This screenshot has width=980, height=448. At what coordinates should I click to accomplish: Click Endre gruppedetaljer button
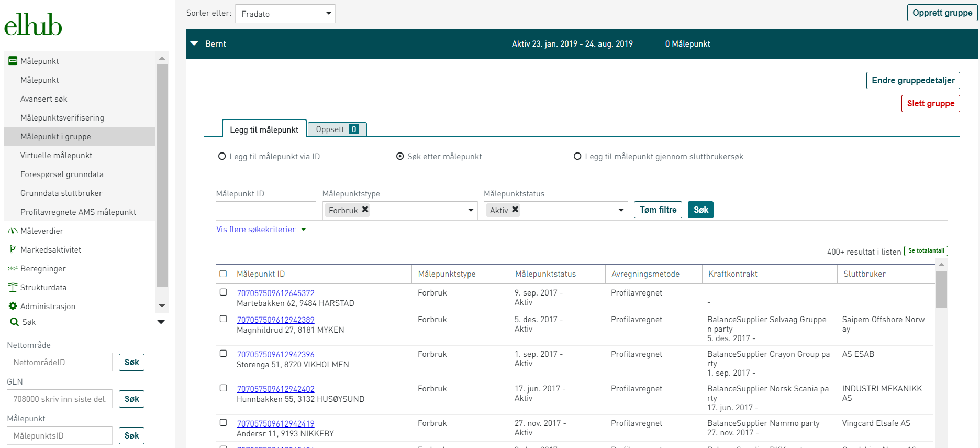pos(913,80)
